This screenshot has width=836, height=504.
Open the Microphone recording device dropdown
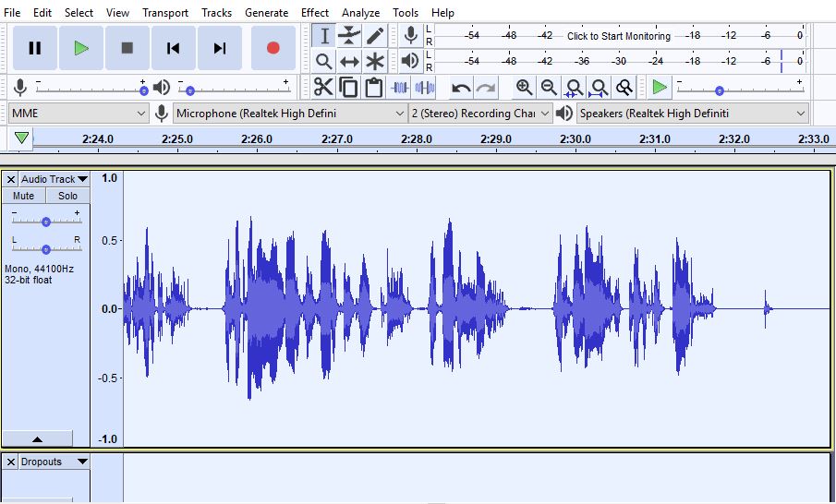click(x=290, y=113)
